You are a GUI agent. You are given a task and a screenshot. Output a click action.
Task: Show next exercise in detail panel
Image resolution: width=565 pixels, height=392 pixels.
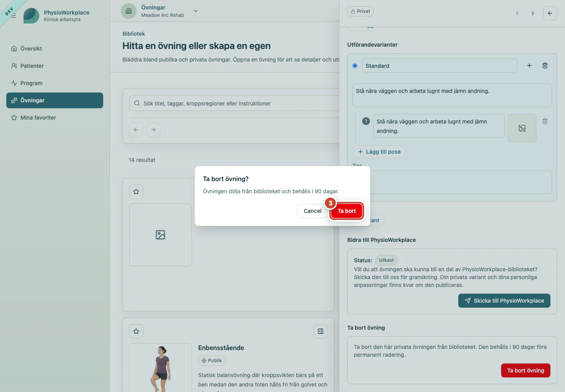coord(532,13)
